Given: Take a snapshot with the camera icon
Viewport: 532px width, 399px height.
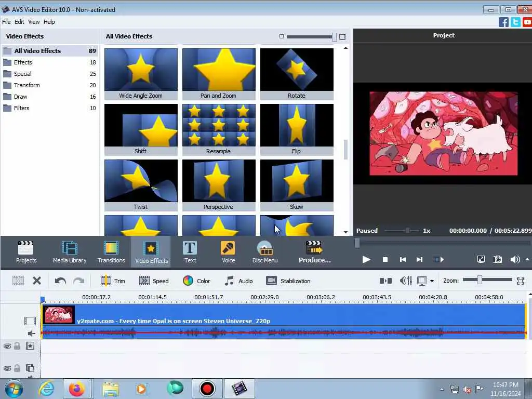Looking at the screenshot, I should 497,260.
